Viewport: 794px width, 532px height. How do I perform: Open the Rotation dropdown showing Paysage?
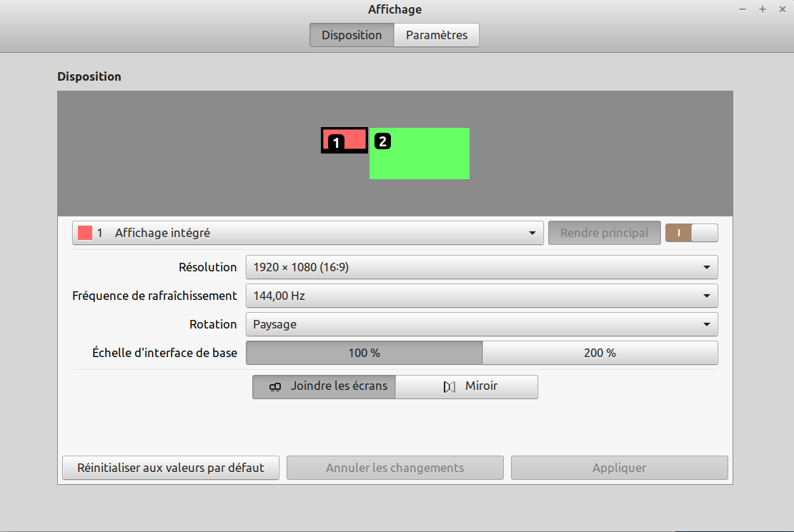click(481, 324)
